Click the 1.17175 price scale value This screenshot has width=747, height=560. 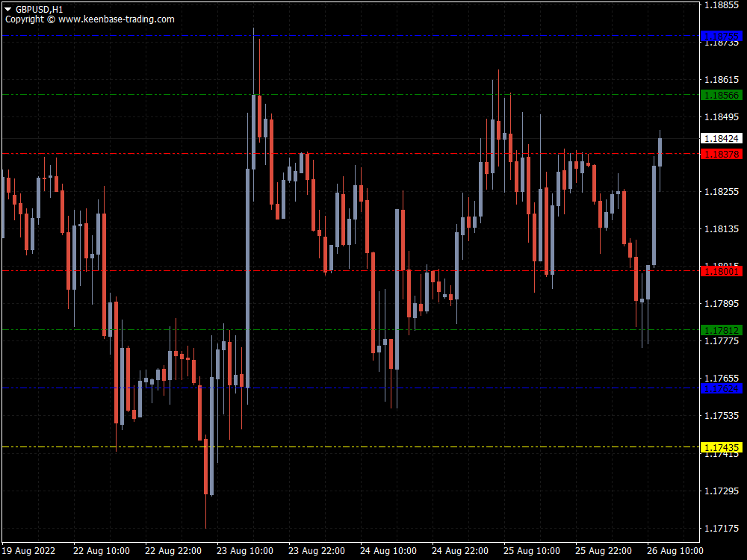click(722, 529)
